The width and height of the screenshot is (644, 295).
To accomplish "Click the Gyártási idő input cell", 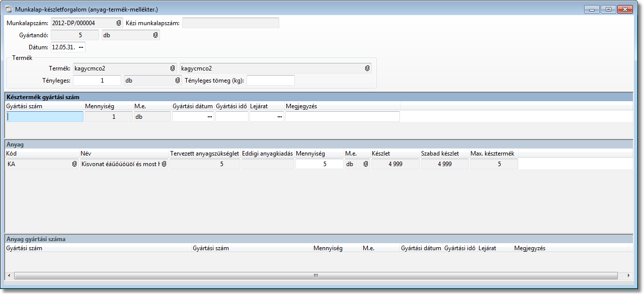I will point(232,116).
